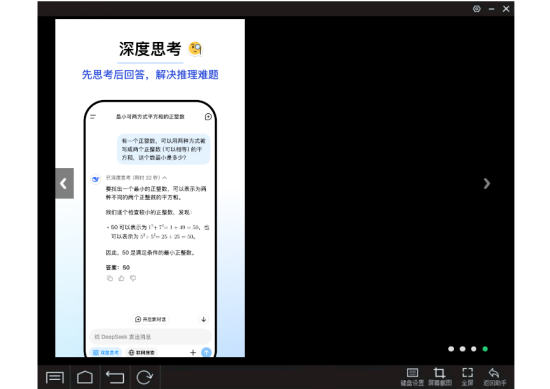Go to the previous screenshot with left arrow
Screen dimensions: 550x389
[64, 183]
